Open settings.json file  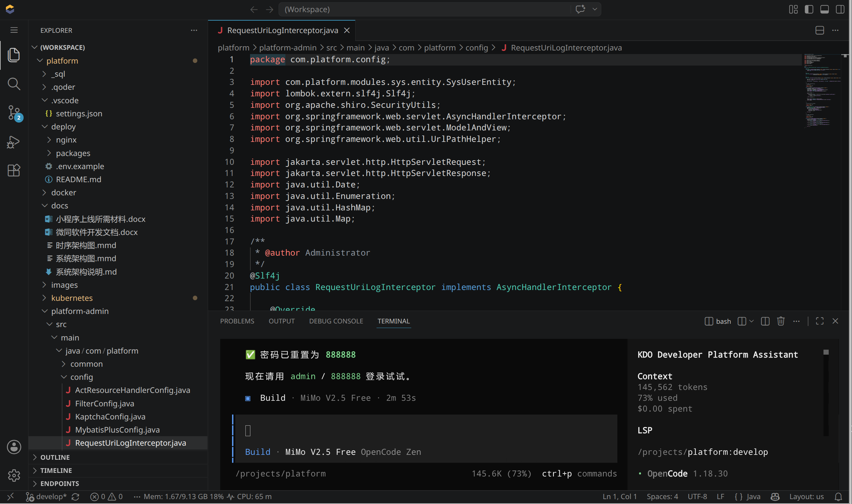pos(118,113)
